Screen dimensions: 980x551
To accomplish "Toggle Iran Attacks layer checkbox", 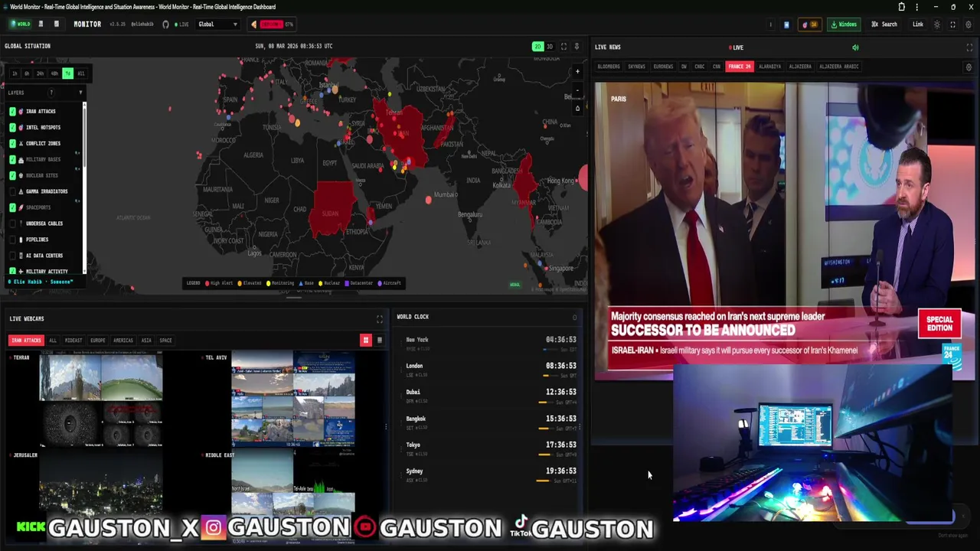I will pos(12,112).
